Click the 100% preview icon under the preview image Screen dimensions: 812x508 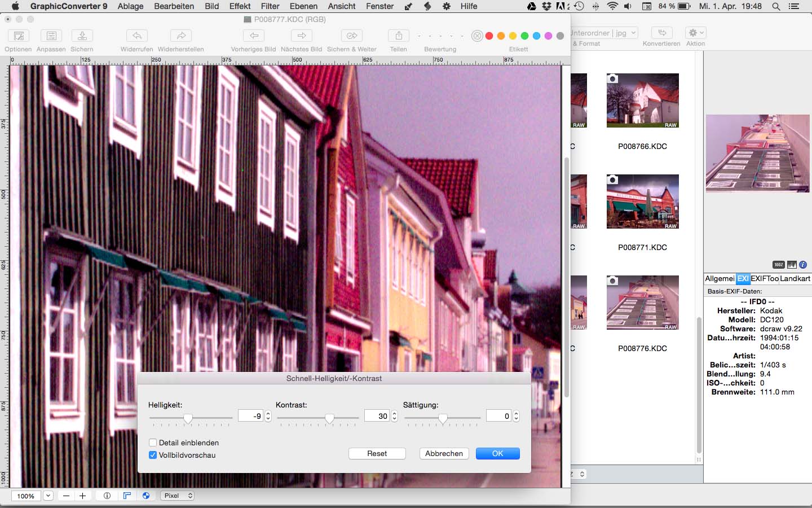[x=779, y=265]
